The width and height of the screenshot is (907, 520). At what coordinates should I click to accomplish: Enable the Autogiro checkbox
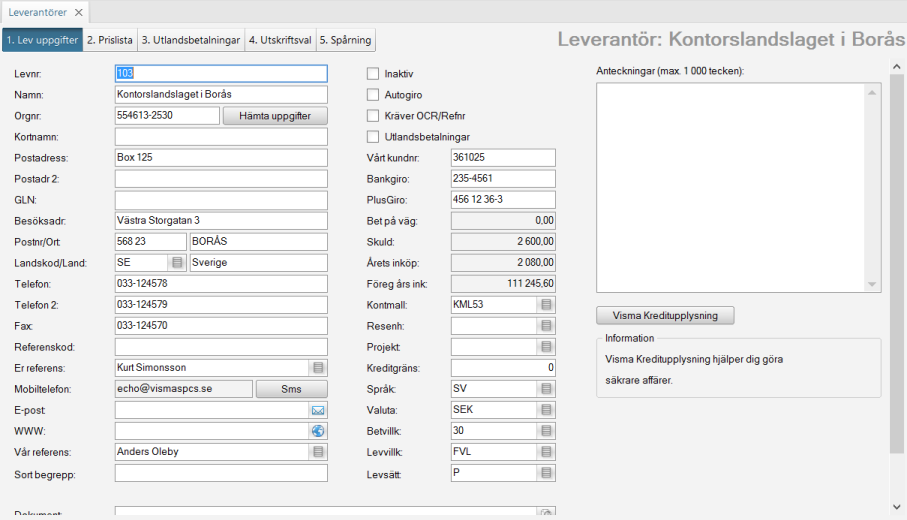373,95
